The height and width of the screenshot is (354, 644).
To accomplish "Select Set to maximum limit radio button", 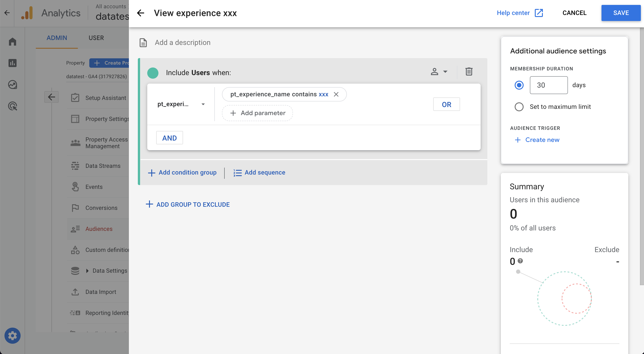I will tap(519, 107).
